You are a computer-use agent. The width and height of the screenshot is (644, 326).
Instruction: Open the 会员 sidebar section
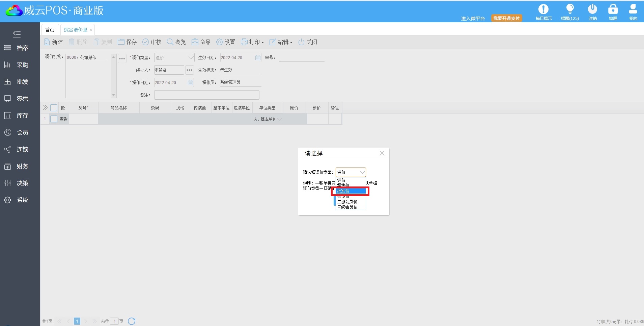(20, 132)
